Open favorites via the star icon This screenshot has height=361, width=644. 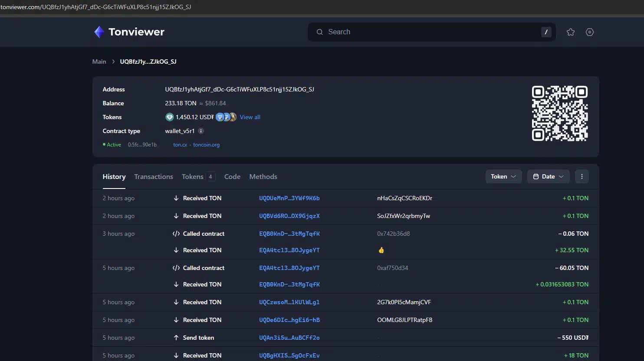(x=571, y=32)
